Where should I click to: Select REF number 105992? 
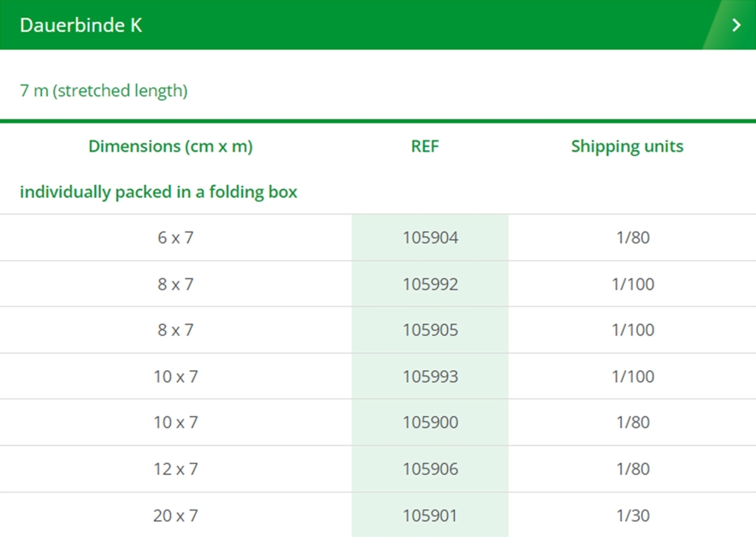point(430,284)
